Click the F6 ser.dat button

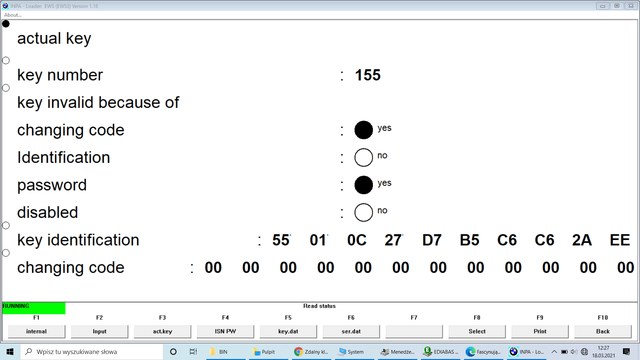351,331
